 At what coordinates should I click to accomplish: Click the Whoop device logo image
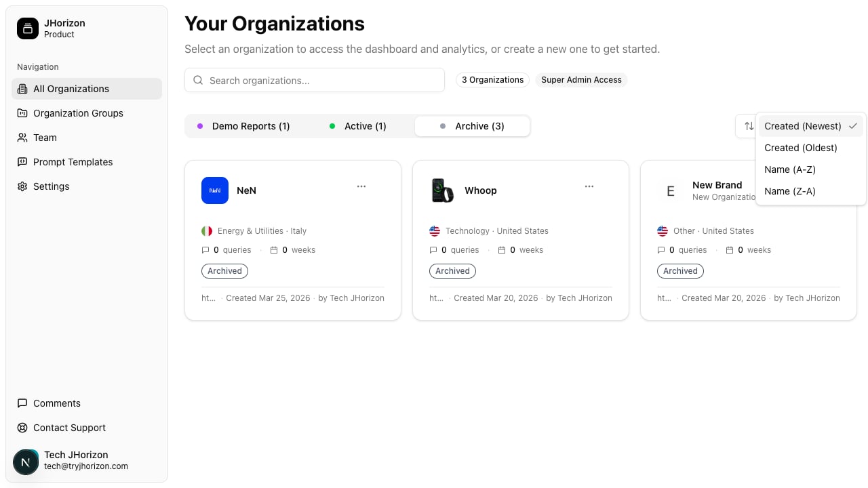point(443,190)
